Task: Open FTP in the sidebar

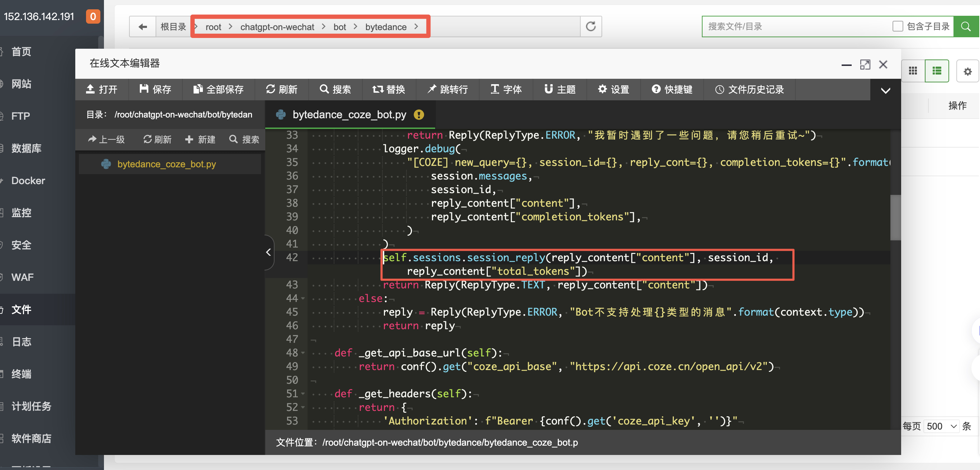Action: (x=20, y=116)
